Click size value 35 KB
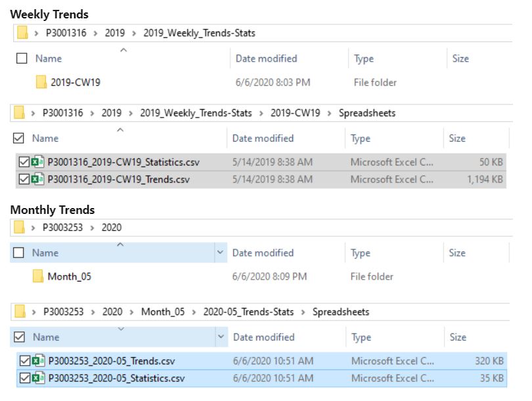532x401 pixels. (492, 378)
